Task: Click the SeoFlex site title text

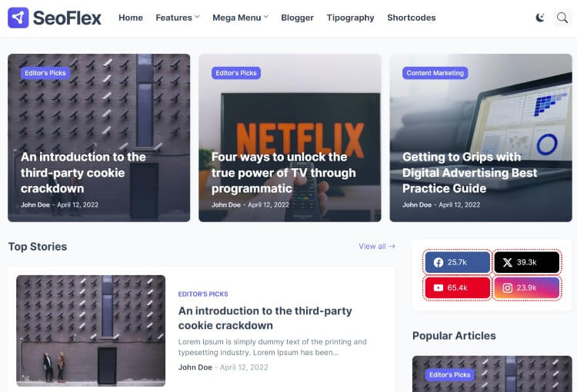Action: coord(67,18)
